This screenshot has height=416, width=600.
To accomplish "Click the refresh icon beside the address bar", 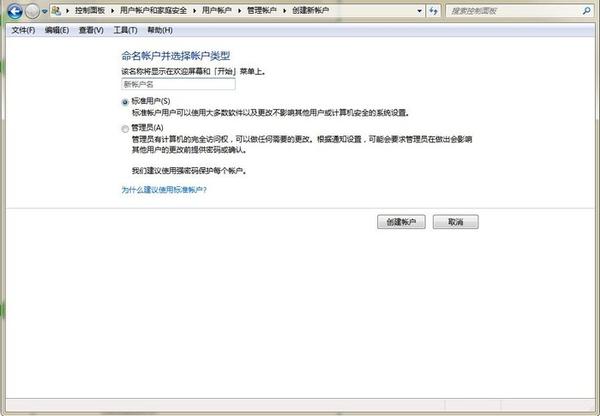I will point(433,11).
